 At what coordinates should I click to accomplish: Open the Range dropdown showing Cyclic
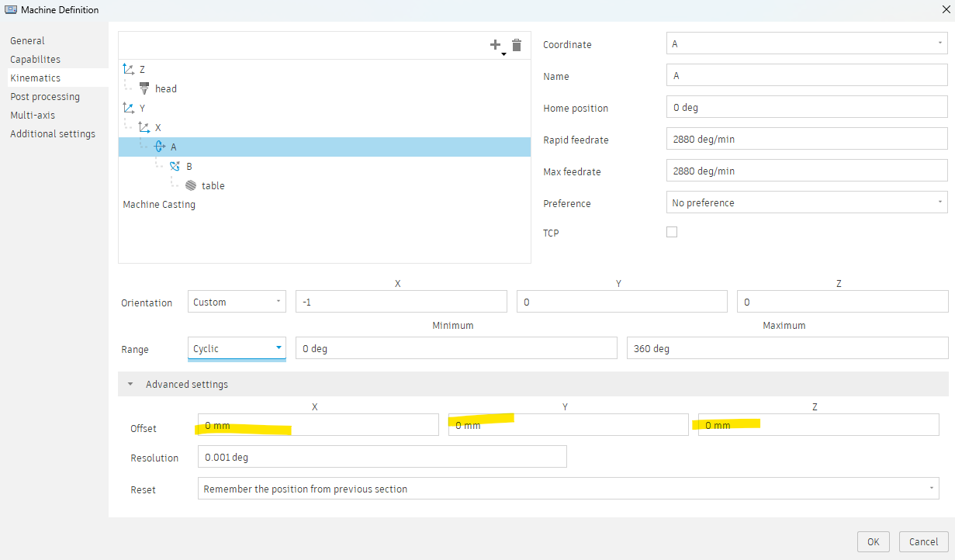[279, 349]
